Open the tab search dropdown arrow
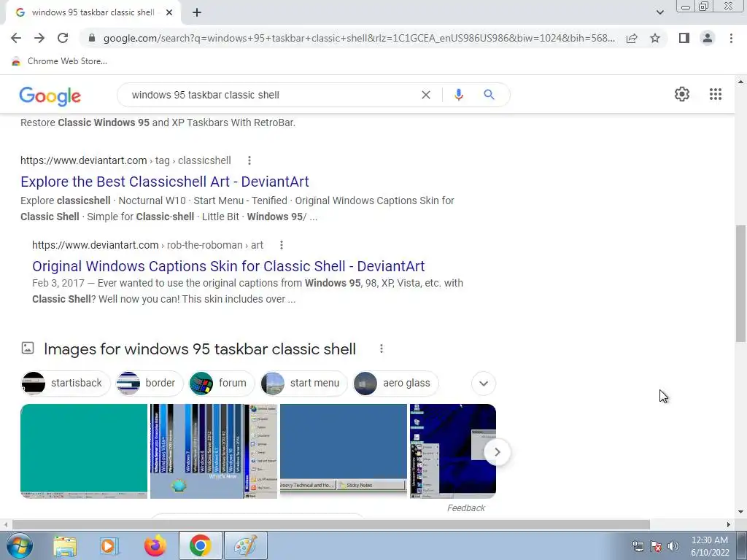The image size is (747, 560). pos(659,12)
